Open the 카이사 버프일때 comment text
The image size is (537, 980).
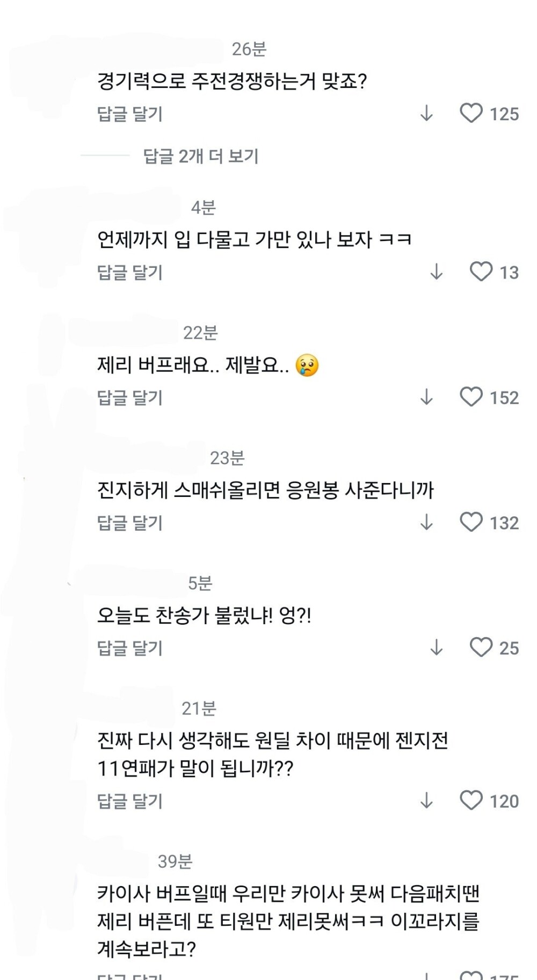(288, 921)
